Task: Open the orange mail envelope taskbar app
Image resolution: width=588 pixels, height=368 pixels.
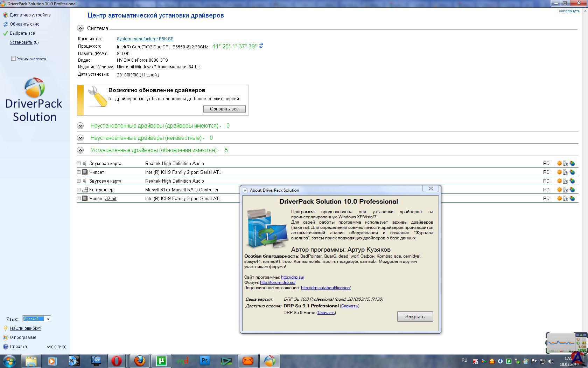Action: click(x=248, y=361)
